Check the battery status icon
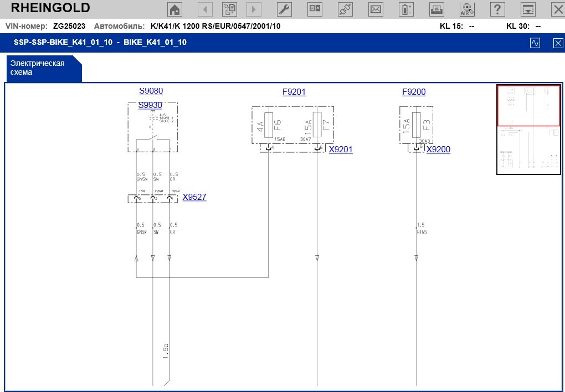Image resolution: width=565 pixels, height=392 pixels. point(407,9)
